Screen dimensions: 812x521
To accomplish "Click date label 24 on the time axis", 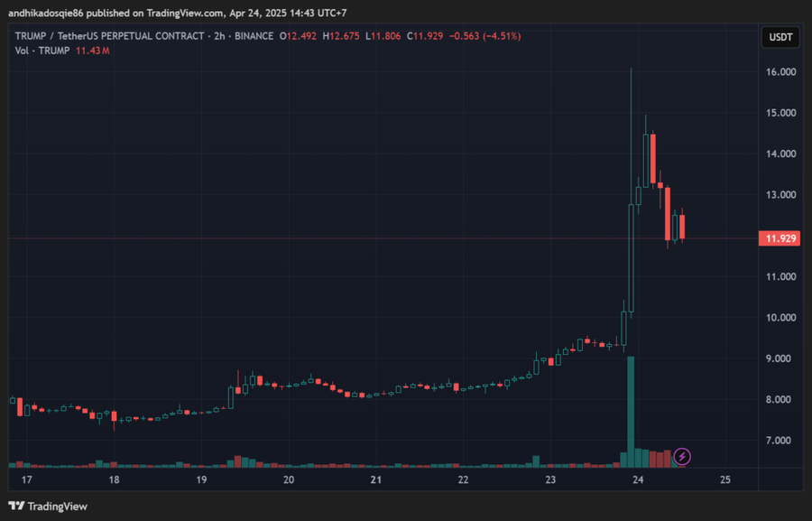I will click(638, 480).
